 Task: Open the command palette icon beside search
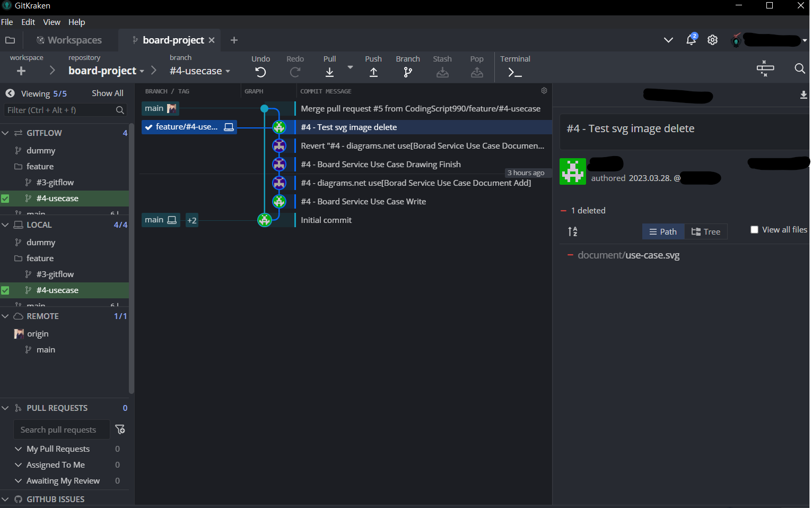pos(765,68)
